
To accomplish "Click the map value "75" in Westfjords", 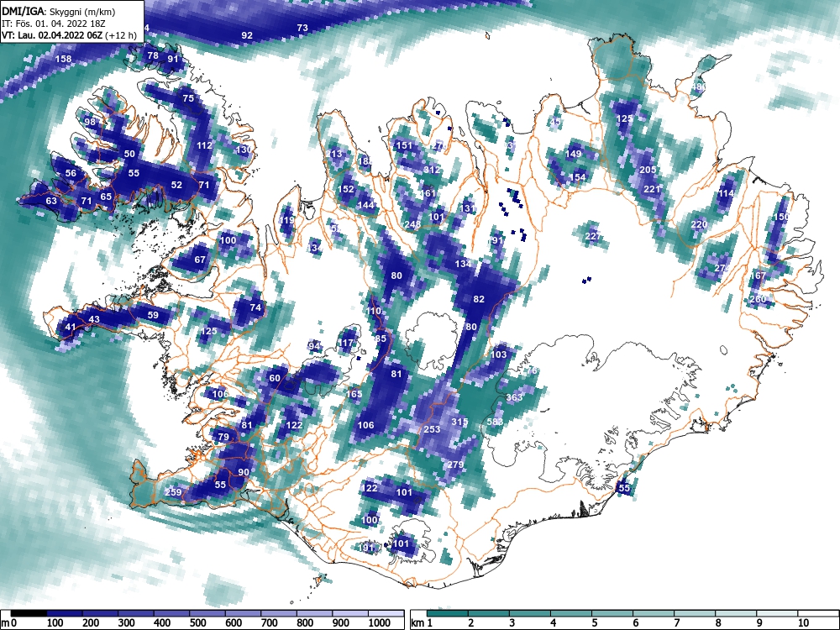I will pos(188,98).
